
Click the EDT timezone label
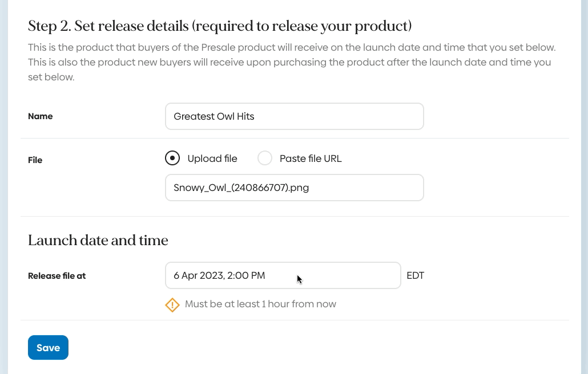(416, 276)
